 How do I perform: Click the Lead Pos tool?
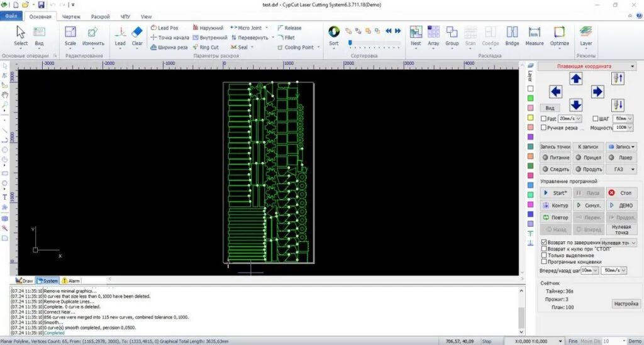coord(164,28)
